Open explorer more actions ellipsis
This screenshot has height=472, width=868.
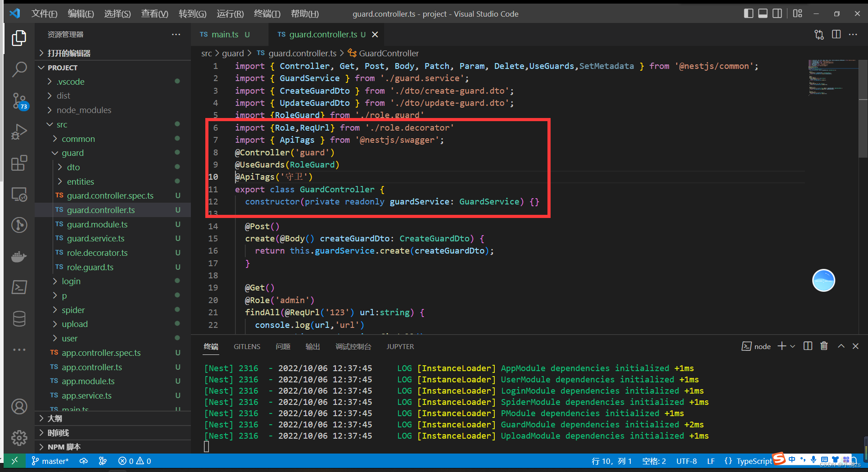[x=176, y=35]
